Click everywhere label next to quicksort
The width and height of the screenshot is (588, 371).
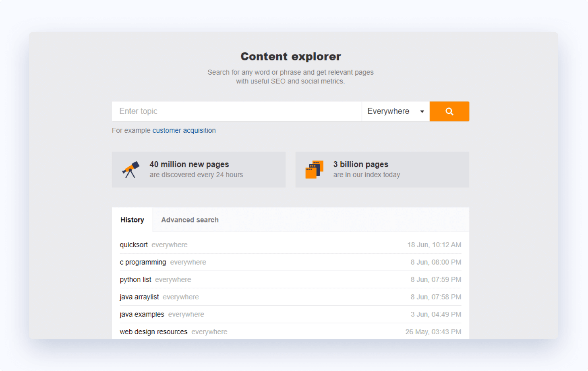(170, 244)
